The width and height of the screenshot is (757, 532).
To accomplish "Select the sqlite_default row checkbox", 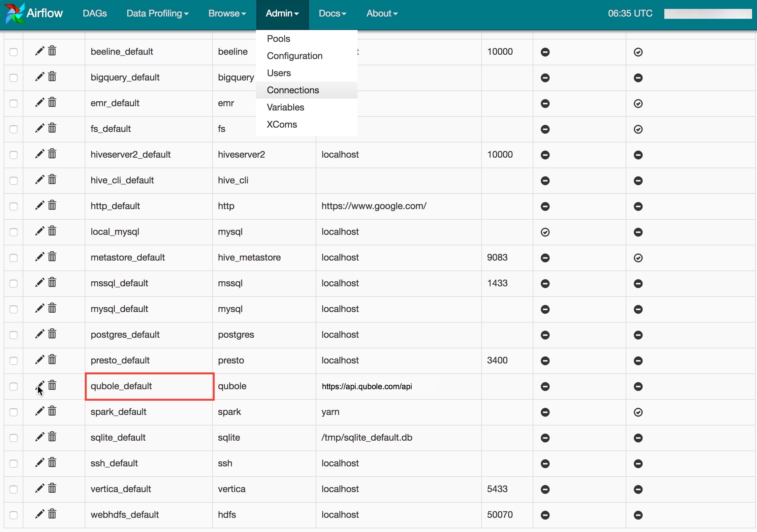I will click(14, 438).
